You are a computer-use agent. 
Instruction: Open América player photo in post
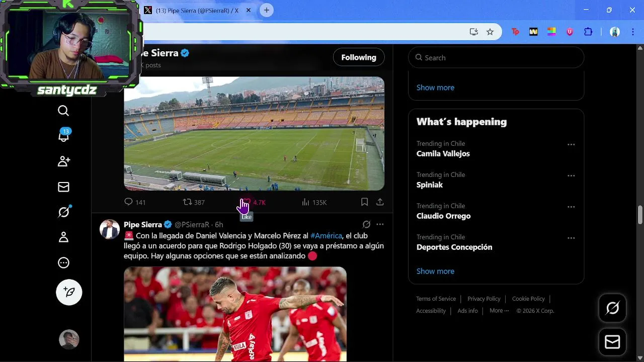tap(235, 314)
